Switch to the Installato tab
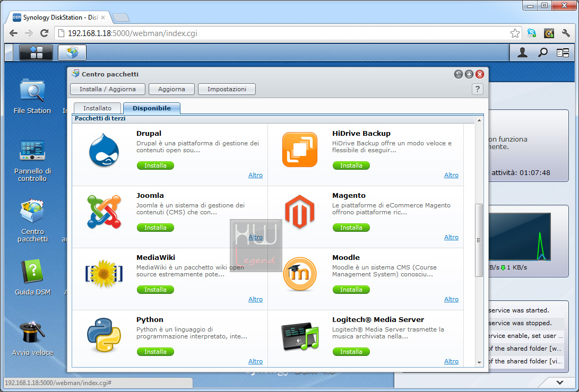579x392 pixels. coord(98,108)
